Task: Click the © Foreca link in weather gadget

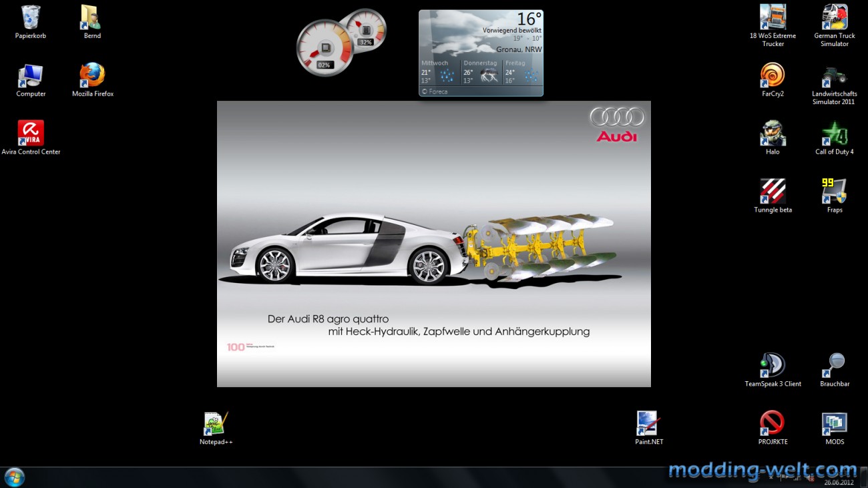Action: coord(435,91)
